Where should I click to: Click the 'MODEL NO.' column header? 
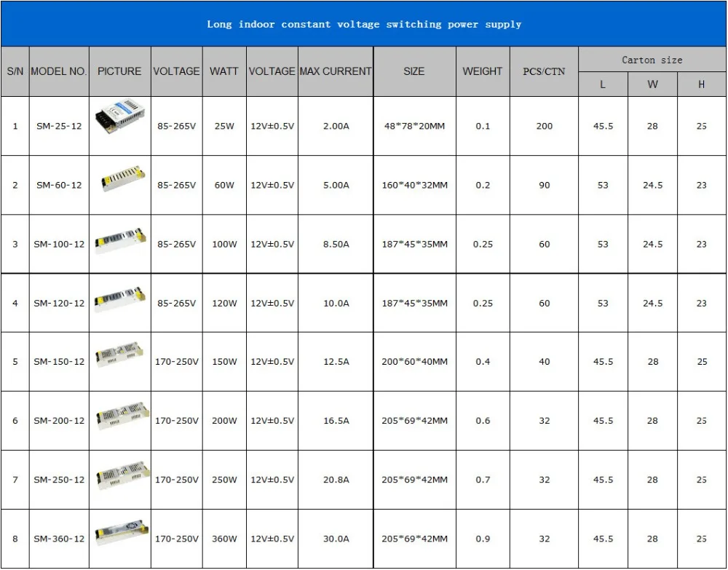click(59, 71)
